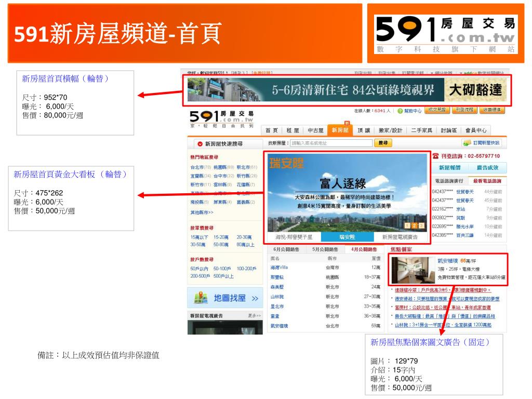Viewport: 532px width, 399px height.
Task: Switch carousel to 新房屋電視廣告 tab
Action: [400, 237]
